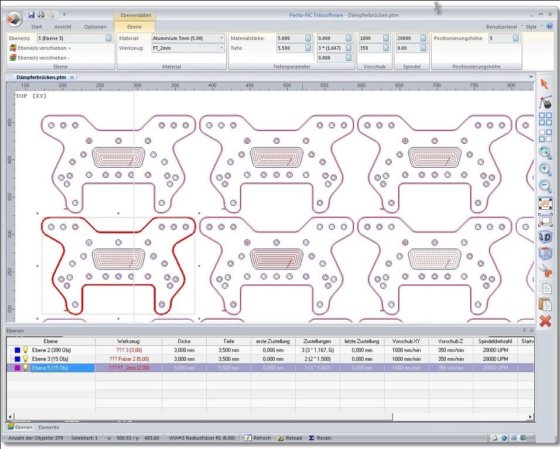Switch to the Ansicht ribbon tab
This screenshot has width=560, height=449.
click(x=63, y=27)
